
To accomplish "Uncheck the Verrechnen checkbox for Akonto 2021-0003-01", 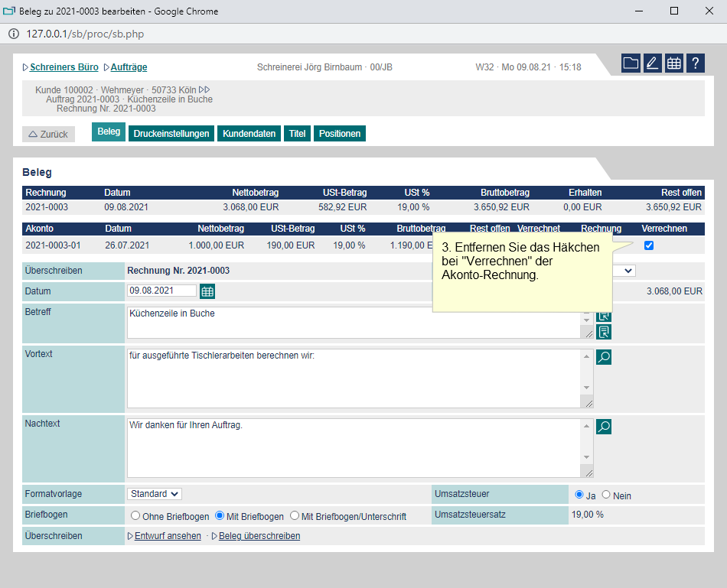I will click(649, 245).
